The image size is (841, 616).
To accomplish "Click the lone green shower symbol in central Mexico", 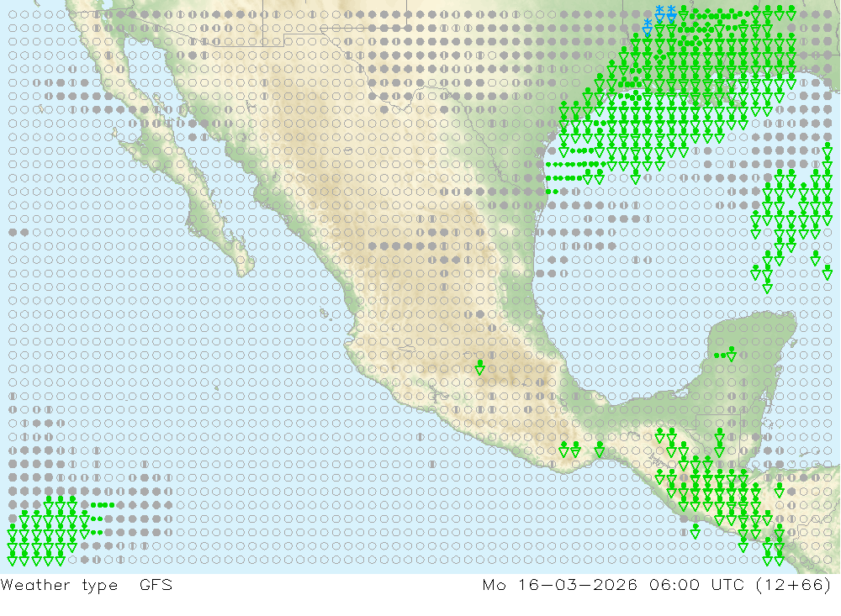I will (x=480, y=367).
